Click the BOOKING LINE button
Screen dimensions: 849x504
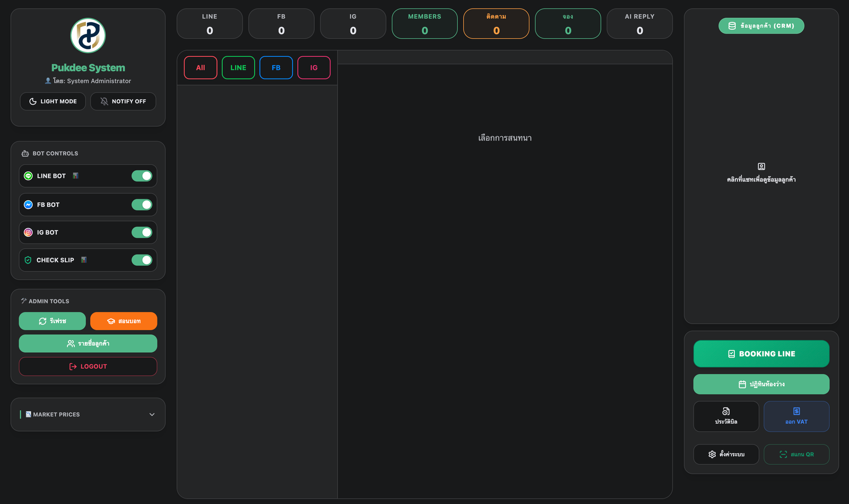761,353
